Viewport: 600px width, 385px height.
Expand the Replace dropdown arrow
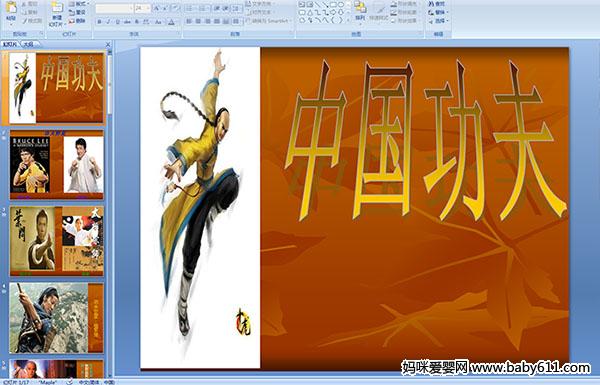tap(447, 12)
